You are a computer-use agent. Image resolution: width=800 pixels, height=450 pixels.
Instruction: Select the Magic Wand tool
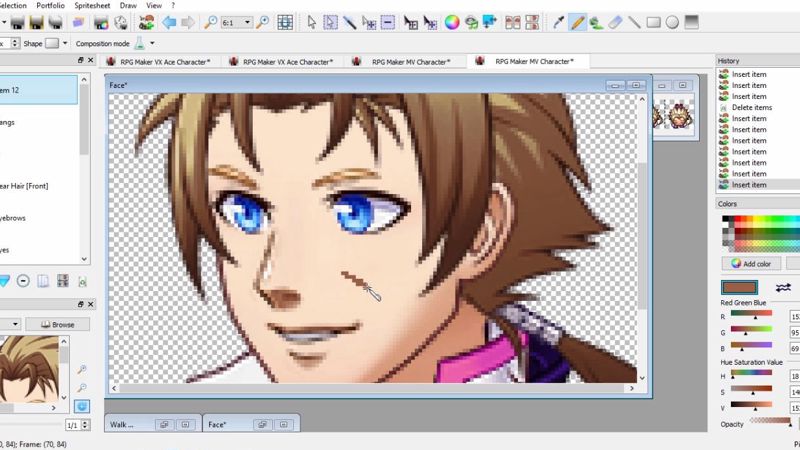point(349,22)
